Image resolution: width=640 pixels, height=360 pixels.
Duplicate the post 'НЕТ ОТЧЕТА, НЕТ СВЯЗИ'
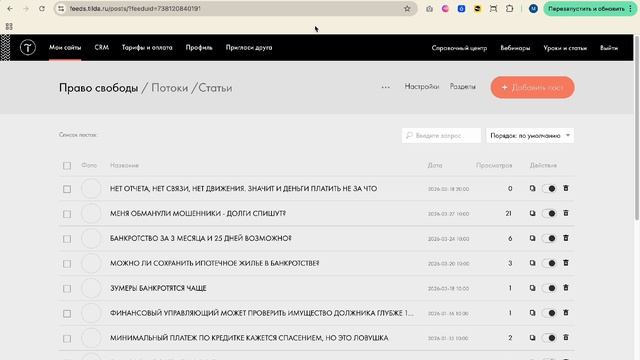coord(532,189)
